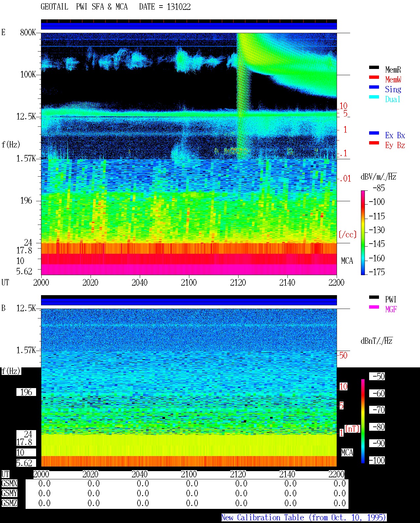Click the electric field E spectrogram plot

[x=189, y=154]
